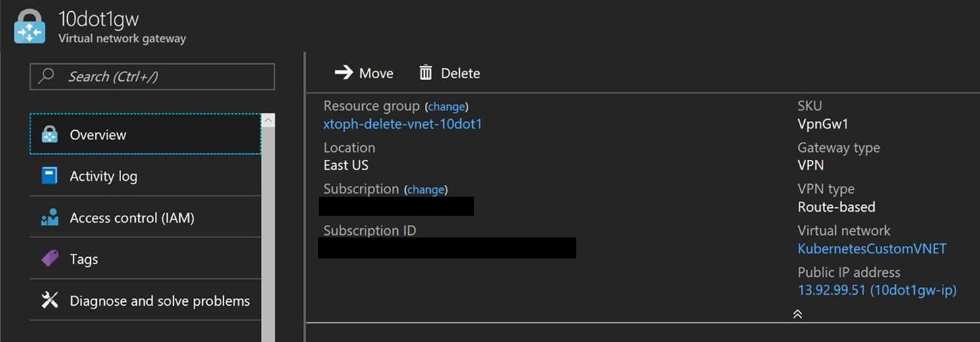Screen dimensions: 980x342
Task: Focus the Search (Ctrl+/) field
Action: (x=152, y=76)
